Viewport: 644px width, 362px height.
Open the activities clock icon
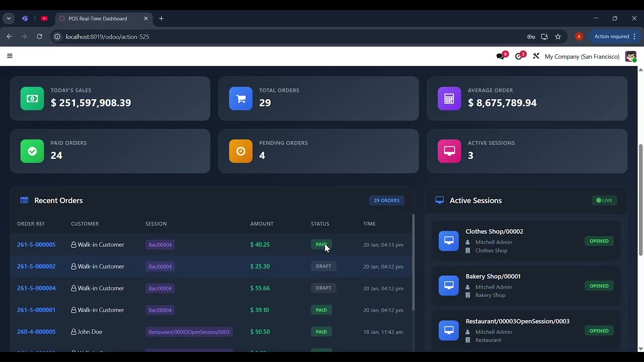coord(519,56)
